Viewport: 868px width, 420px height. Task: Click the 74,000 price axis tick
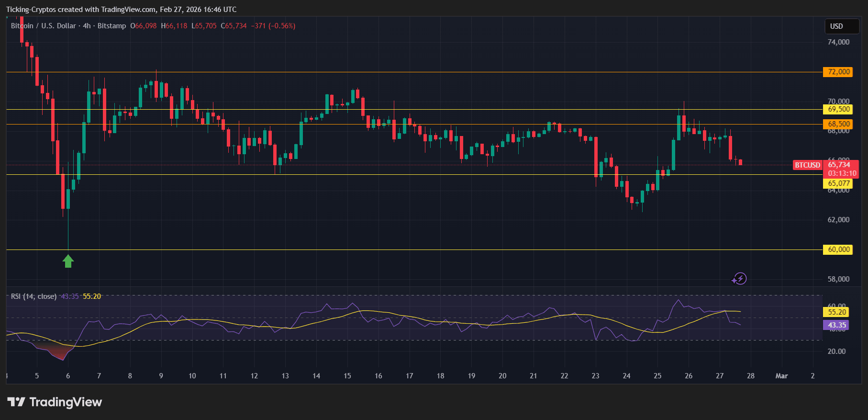pyautogui.click(x=838, y=42)
